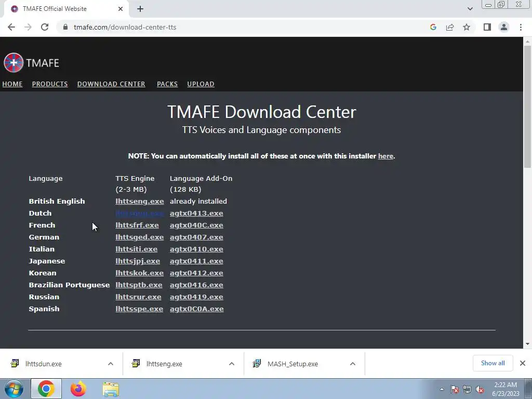The height and width of the screenshot is (399, 532).
Task: Open downloaded lhttsdun.exe file
Action: click(44, 364)
